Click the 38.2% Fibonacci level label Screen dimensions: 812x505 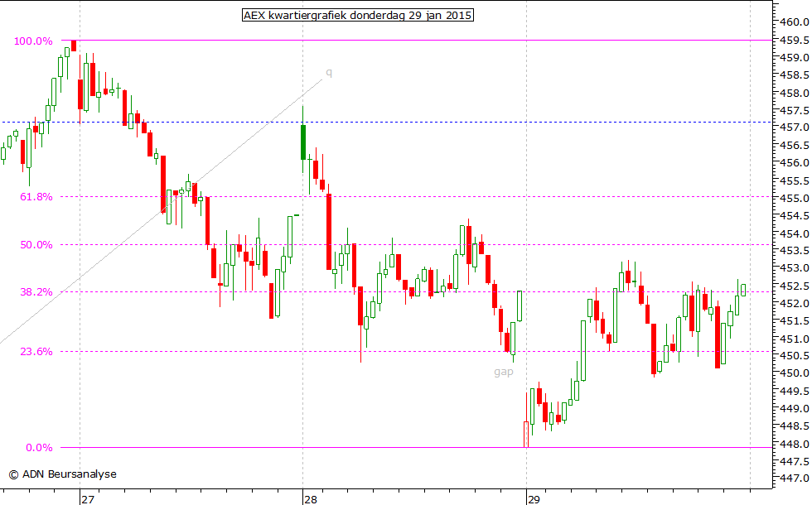pos(36,292)
